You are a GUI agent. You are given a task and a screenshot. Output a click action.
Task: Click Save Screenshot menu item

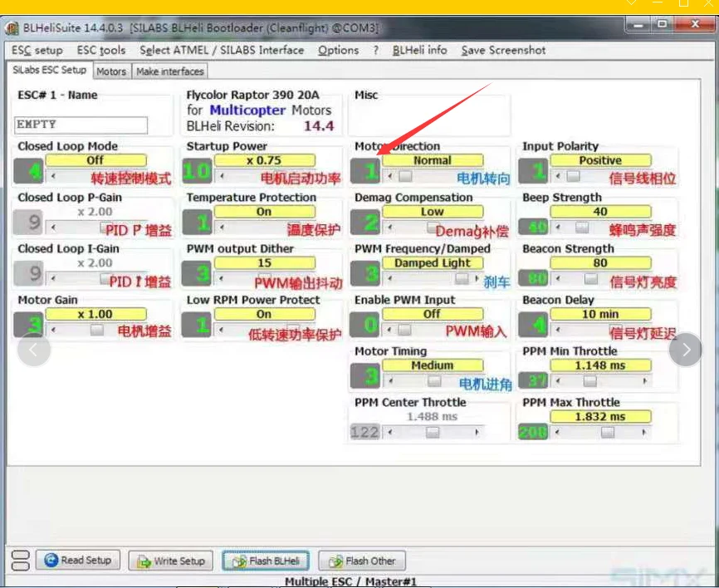pyautogui.click(x=503, y=51)
